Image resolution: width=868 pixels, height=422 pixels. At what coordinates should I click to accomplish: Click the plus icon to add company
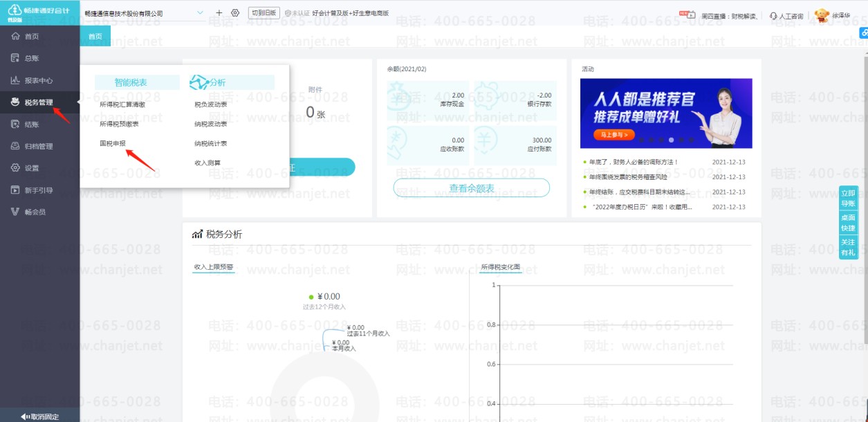point(219,13)
